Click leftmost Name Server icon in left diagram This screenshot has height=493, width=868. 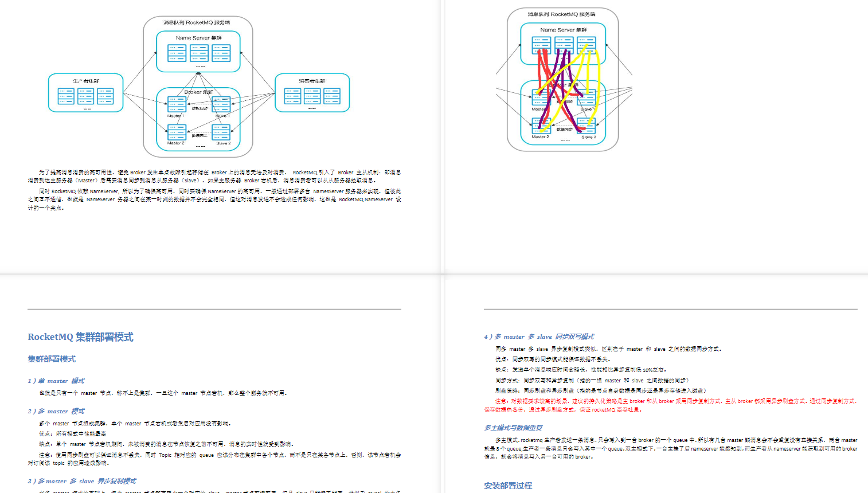click(x=177, y=53)
